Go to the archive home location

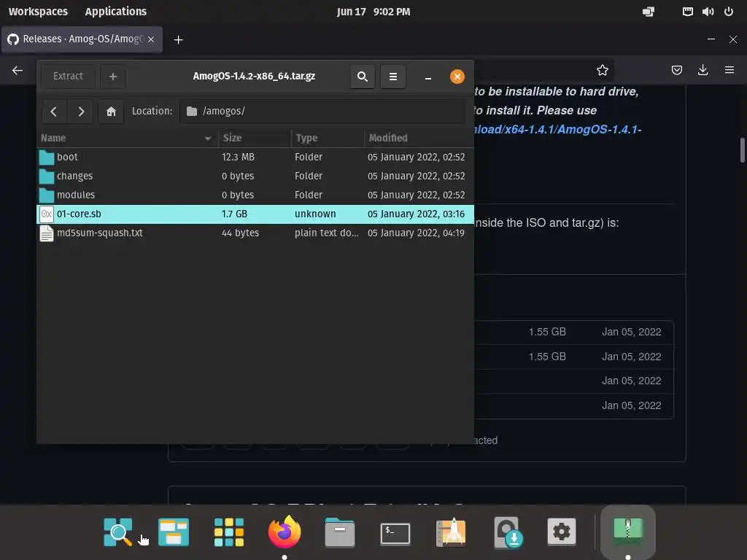click(111, 112)
